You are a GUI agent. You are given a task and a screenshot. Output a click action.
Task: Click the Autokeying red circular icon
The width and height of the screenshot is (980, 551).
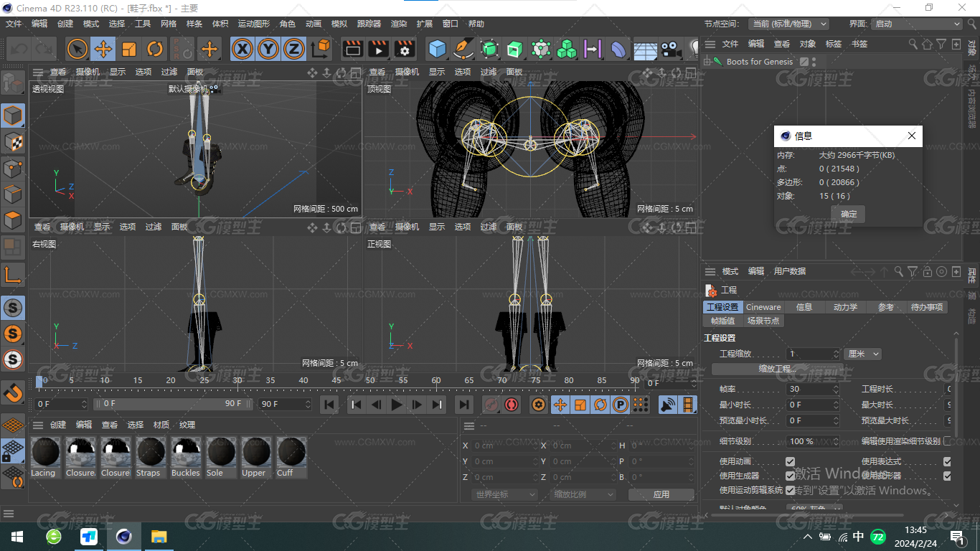(x=512, y=405)
